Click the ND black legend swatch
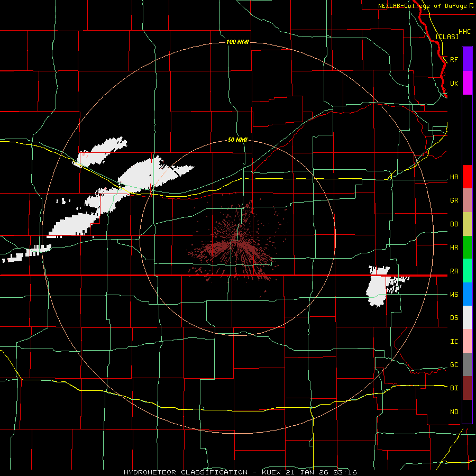This screenshot has height=476, width=476. click(467, 411)
